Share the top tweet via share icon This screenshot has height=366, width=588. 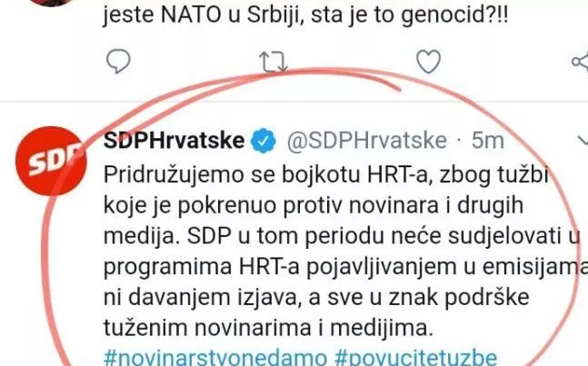click(x=580, y=62)
